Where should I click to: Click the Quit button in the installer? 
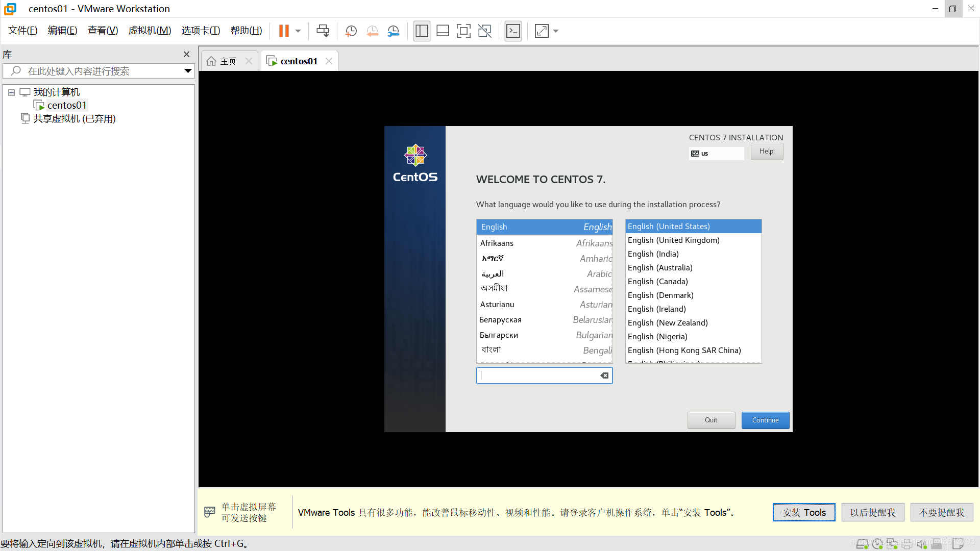(711, 420)
